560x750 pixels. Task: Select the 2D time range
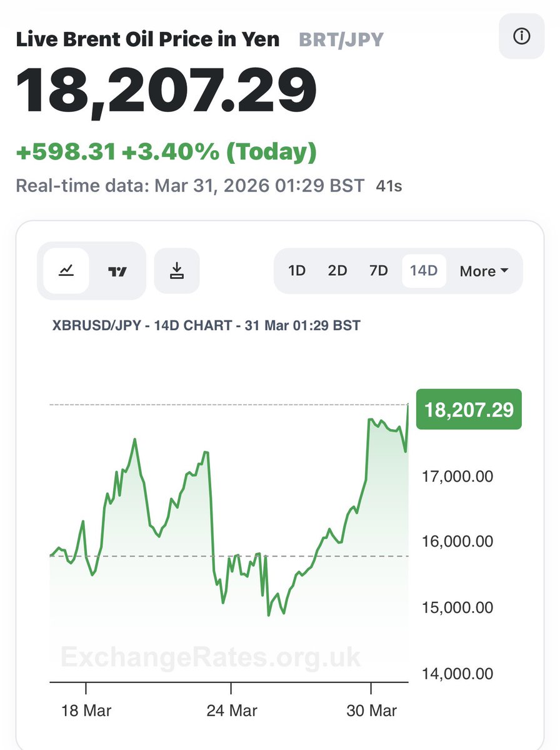[x=337, y=271]
